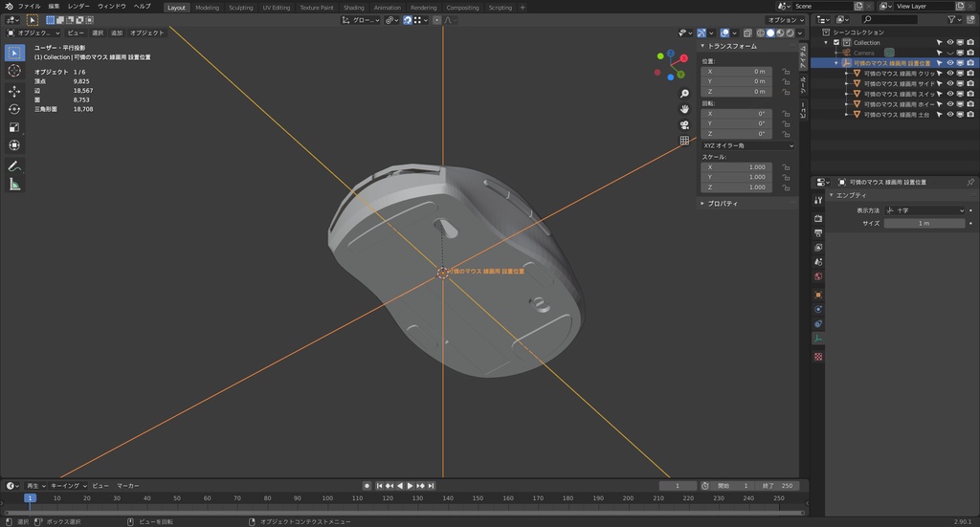The image size is (980, 527).
Task: Open the ツール sidebar tab
Action: tap(803, 85)
